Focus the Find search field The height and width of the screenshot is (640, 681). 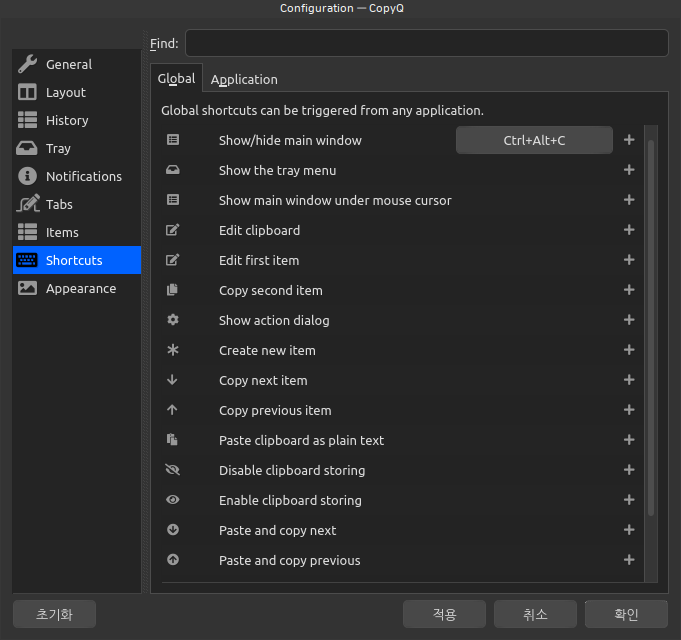pyautogui.click(x=426, y=43)
